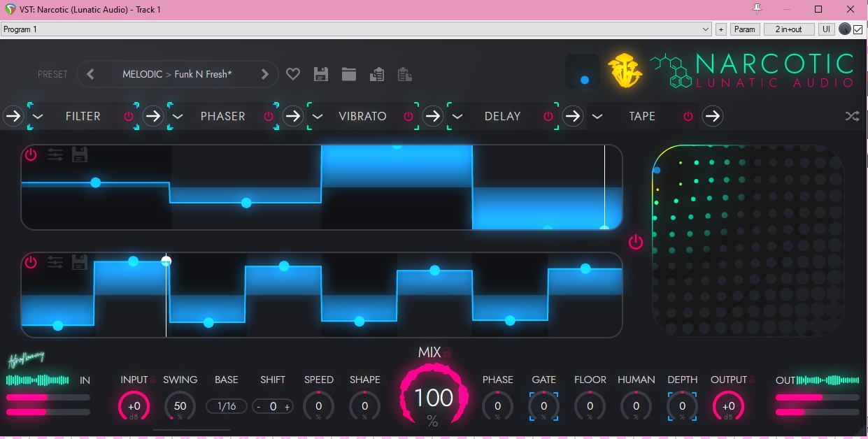Click the Param button in the host bar

coord(745,29)
